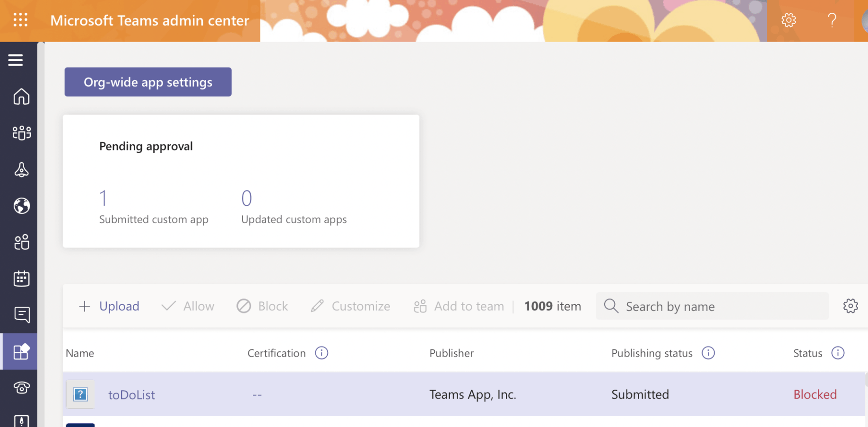Open the Help question mark
This screenshot has height=427, width=868.
832,20
